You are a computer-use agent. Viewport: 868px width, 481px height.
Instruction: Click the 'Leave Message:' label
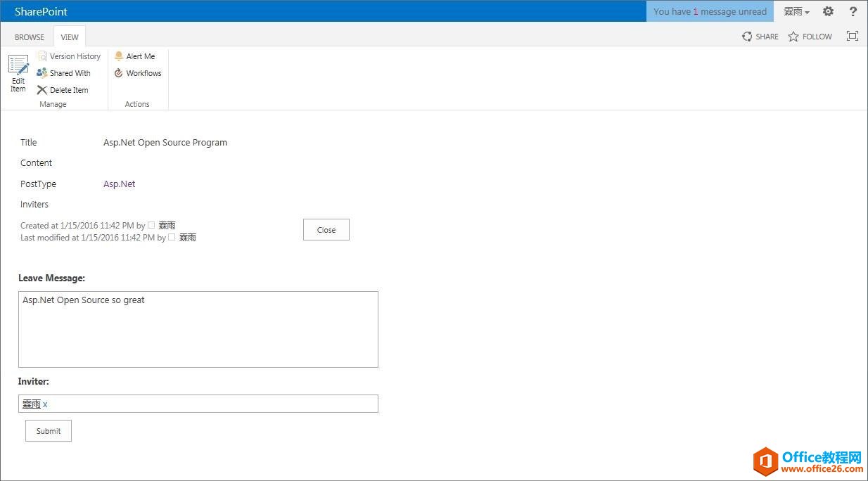click(51, 278)
